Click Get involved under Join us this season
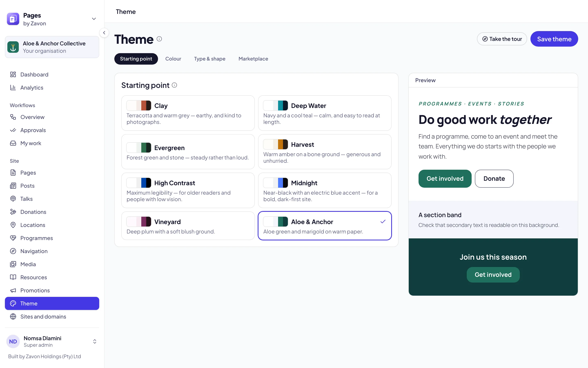Image resolution: width=588 pixels, height=368 pixels. 493,275
